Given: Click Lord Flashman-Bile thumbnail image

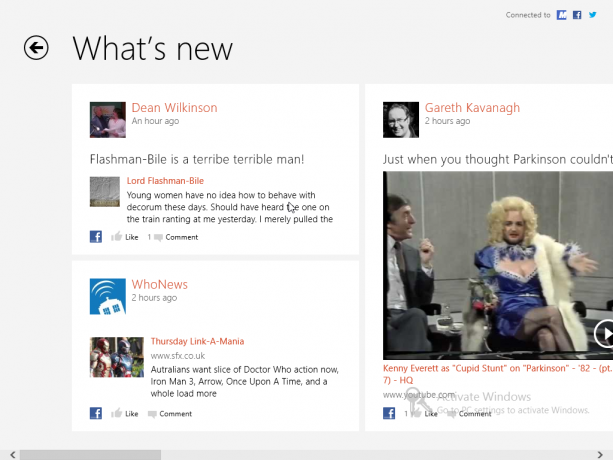Looking at the screenshot, I should (105, 192).
